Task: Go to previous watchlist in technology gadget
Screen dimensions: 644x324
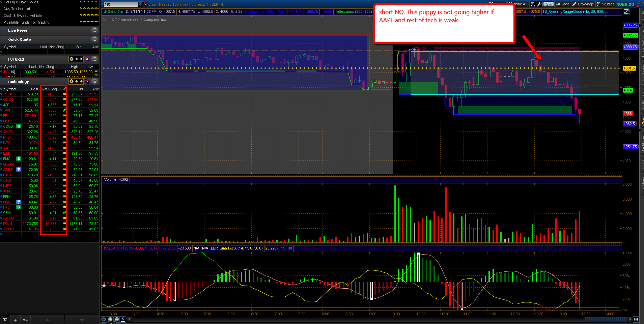Action: [x=77, y=81]
